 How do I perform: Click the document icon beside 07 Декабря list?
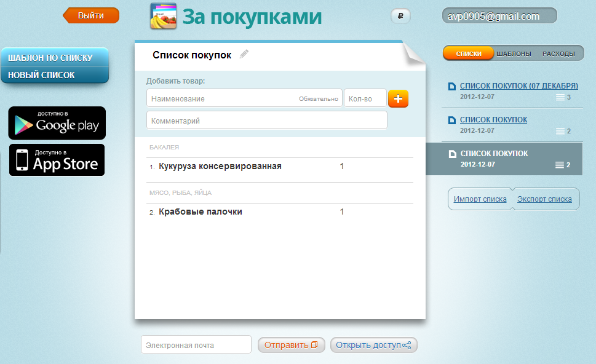(452, 86)
